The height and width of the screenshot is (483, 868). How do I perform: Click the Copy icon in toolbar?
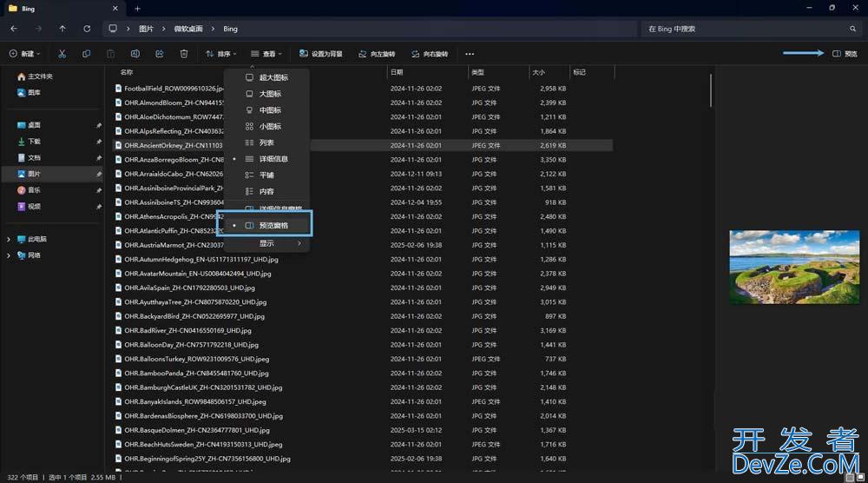86,54
